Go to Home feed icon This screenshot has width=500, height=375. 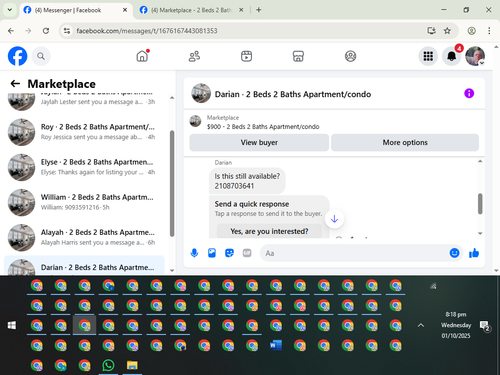click(x=142, y=56)
